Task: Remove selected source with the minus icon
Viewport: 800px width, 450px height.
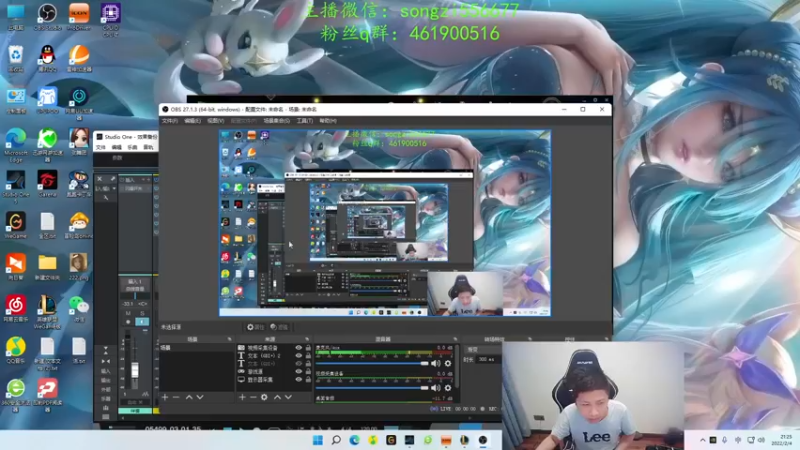Action: point(253,397)
